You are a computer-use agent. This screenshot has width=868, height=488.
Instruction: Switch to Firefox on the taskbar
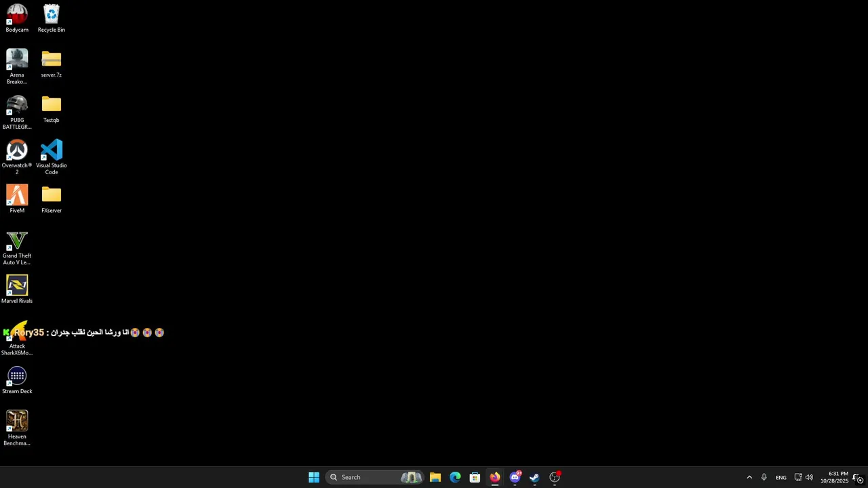[x=495, y=477]
